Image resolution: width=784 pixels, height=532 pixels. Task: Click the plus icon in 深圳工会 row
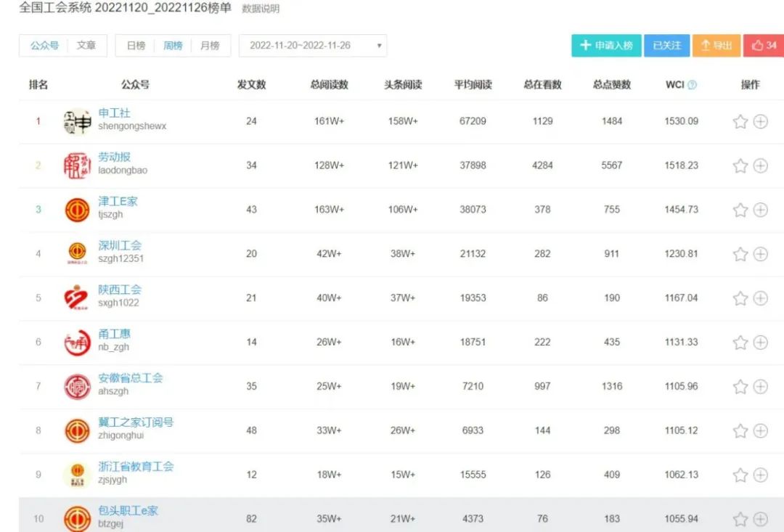click(760, 254)
